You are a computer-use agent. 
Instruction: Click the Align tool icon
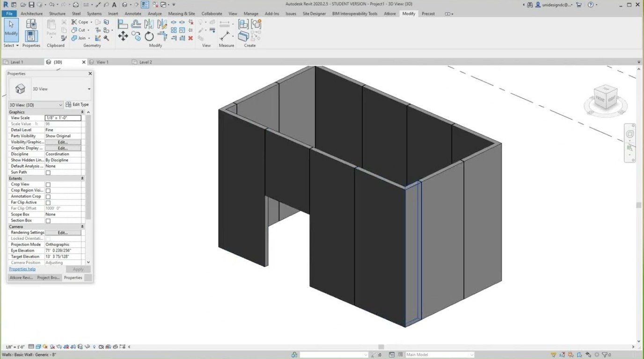pos(123,24)
